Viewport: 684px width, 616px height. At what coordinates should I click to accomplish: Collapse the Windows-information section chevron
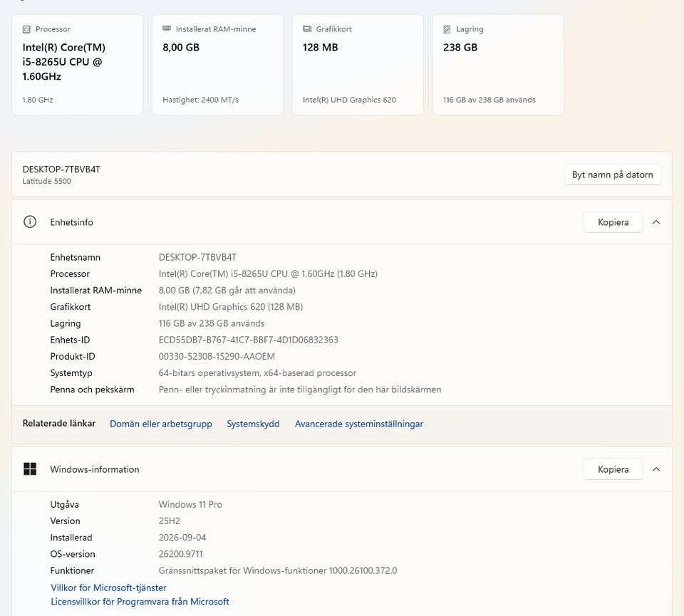click(x=656, y=469)
